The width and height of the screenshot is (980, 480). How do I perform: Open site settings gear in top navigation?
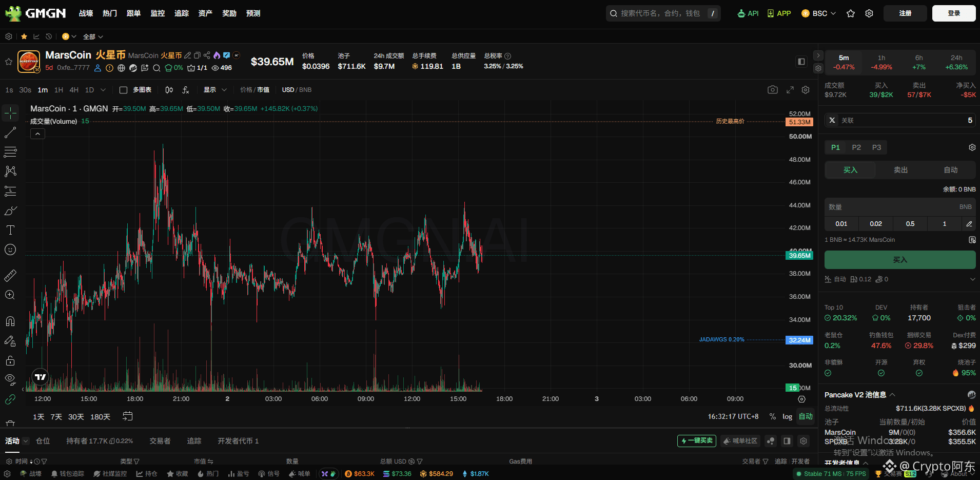[x=869, y=13]
